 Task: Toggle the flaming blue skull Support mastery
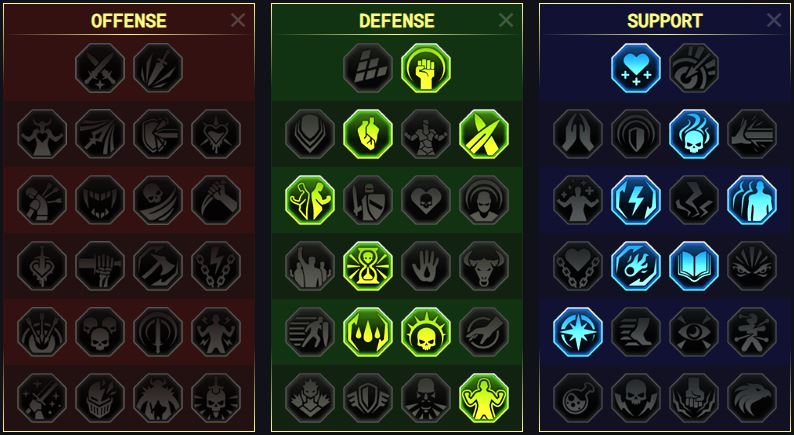point(694,134)
